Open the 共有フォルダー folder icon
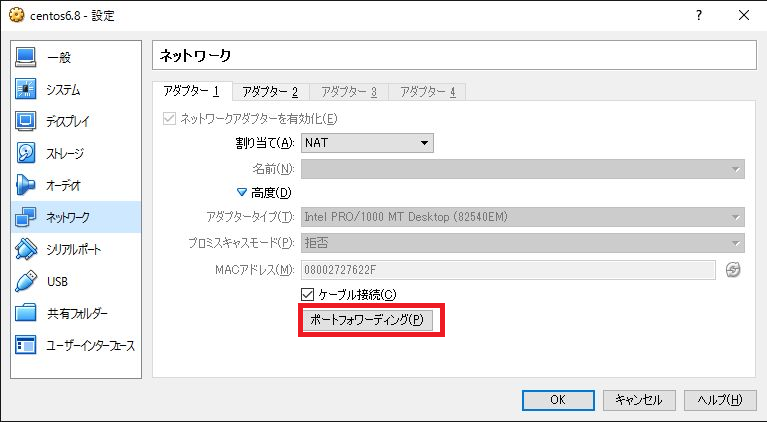Image resolution: width=774 pixels, height=422 pixels. pyautogui.click(x=26, y=313)
